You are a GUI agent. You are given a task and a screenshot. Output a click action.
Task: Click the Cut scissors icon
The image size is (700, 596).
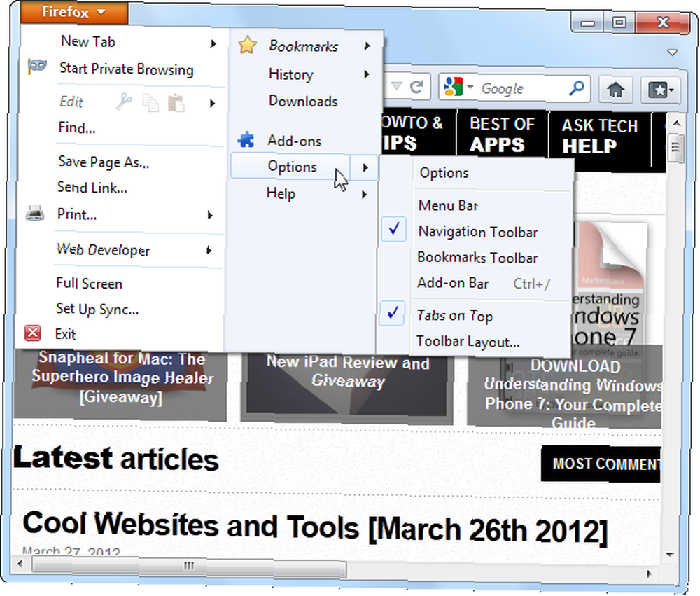[124, 102]
